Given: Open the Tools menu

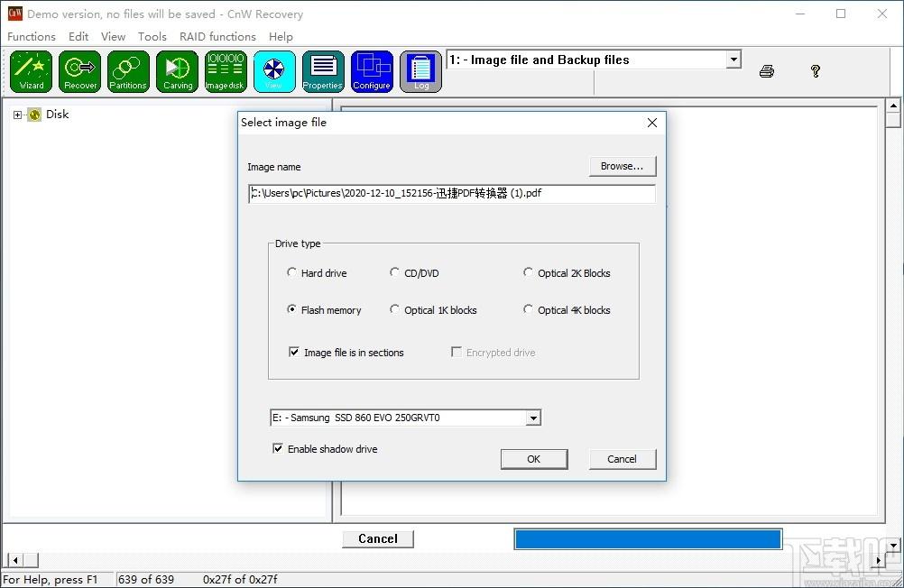Looking at the screenshot, I should click(x=152, y=36).
